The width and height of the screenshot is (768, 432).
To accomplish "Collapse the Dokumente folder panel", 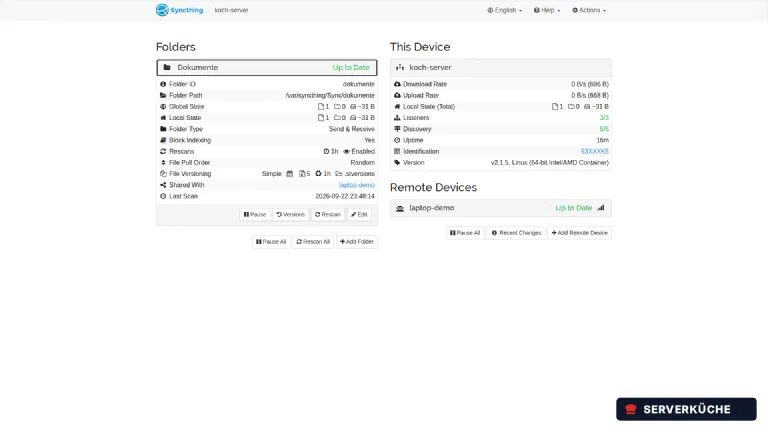I will click(x=267, y=68).
